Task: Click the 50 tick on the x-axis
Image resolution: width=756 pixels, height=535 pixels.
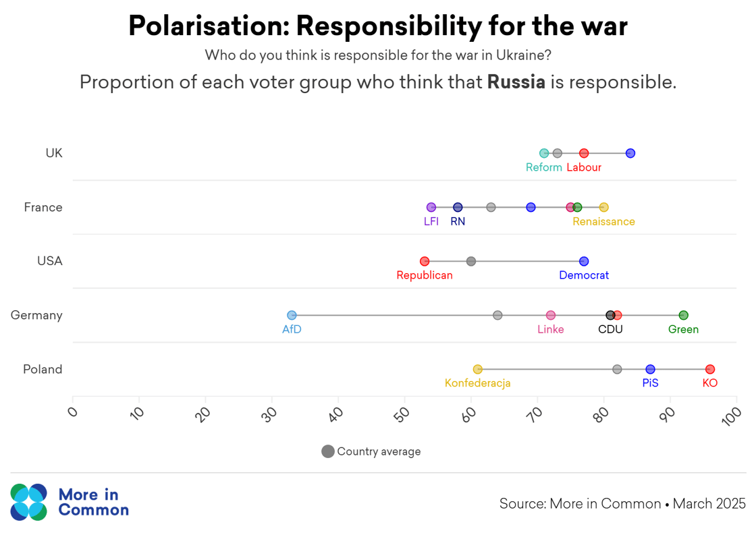Action: [402, 414]
